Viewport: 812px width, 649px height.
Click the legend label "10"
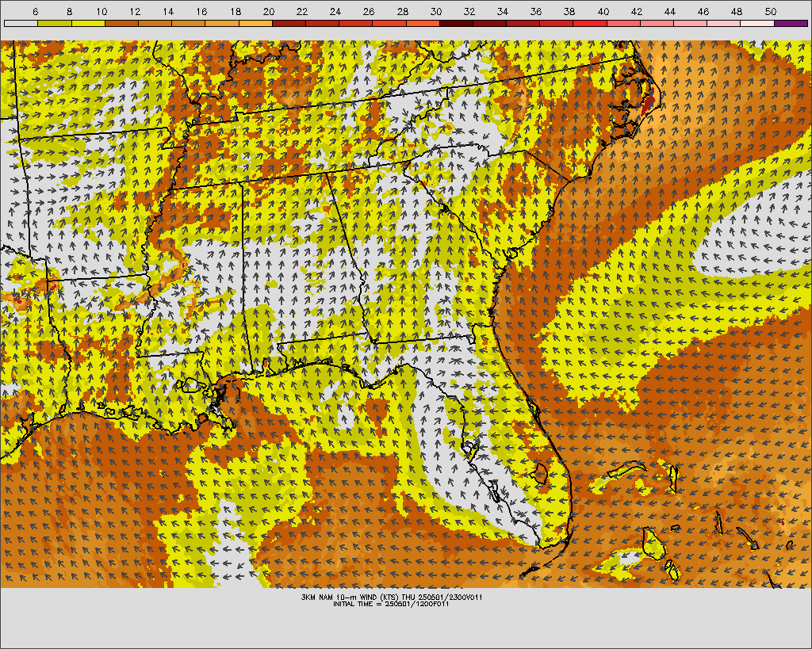click(x=101, y=11)
